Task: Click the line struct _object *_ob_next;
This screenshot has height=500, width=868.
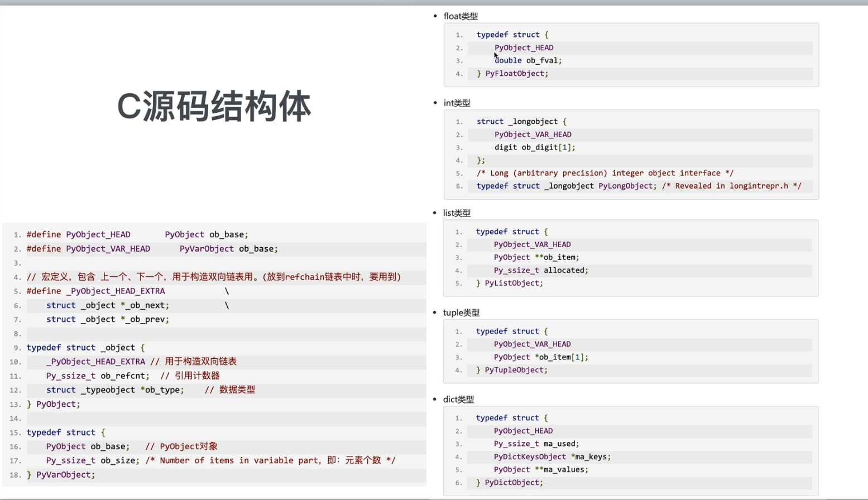Action: click(x=108, y=305)
